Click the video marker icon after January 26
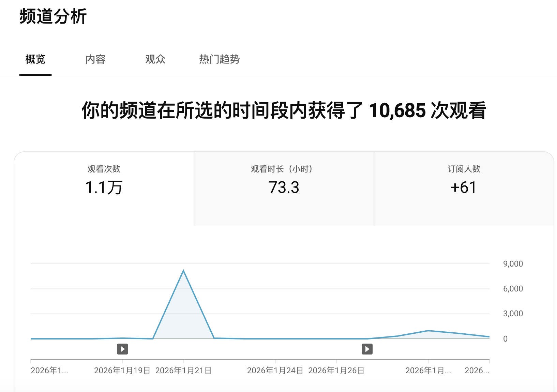 coord(367,349)
